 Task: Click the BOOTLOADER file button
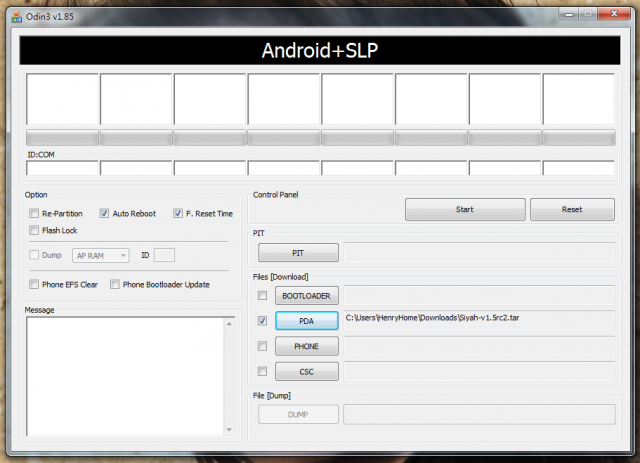307,296
